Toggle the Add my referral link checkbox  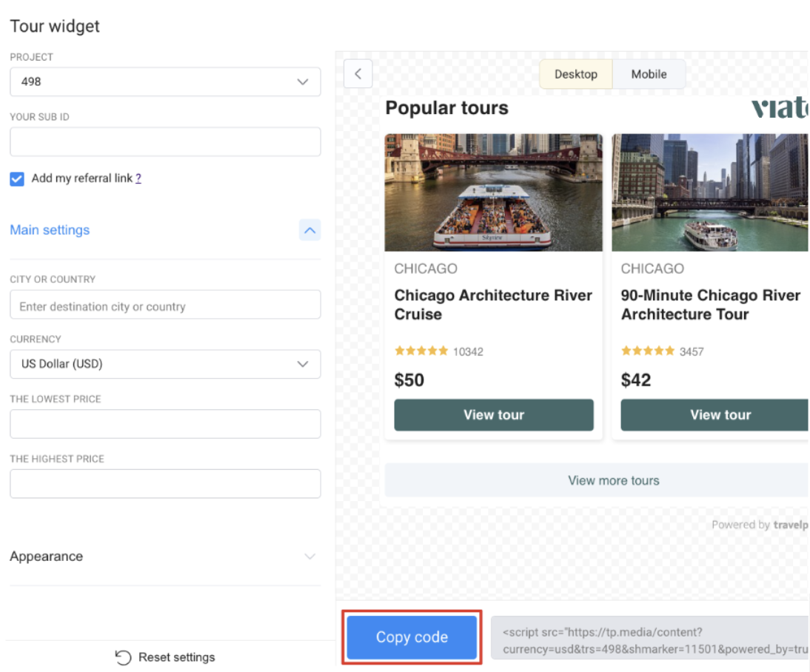point(17,178)
